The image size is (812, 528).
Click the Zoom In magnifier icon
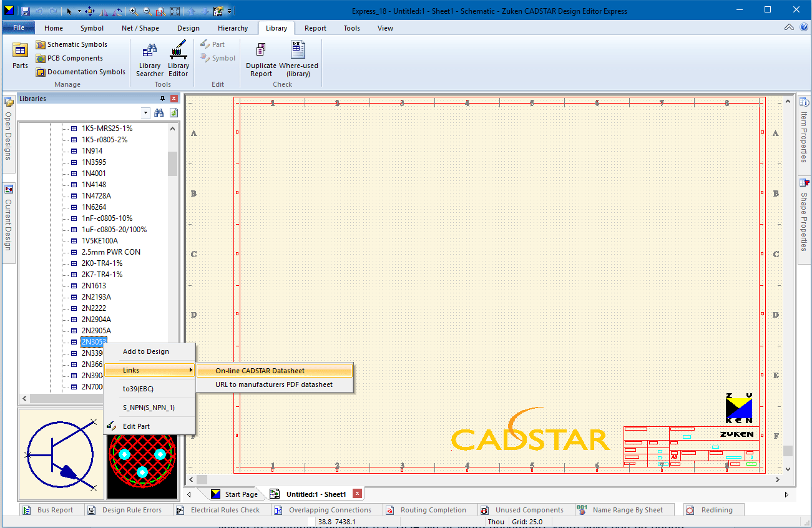tap(134, 11)
